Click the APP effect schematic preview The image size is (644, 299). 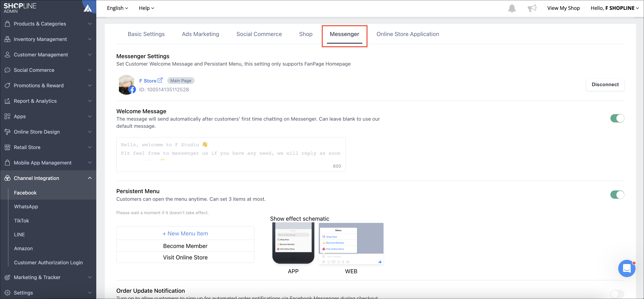click(293, 243)
